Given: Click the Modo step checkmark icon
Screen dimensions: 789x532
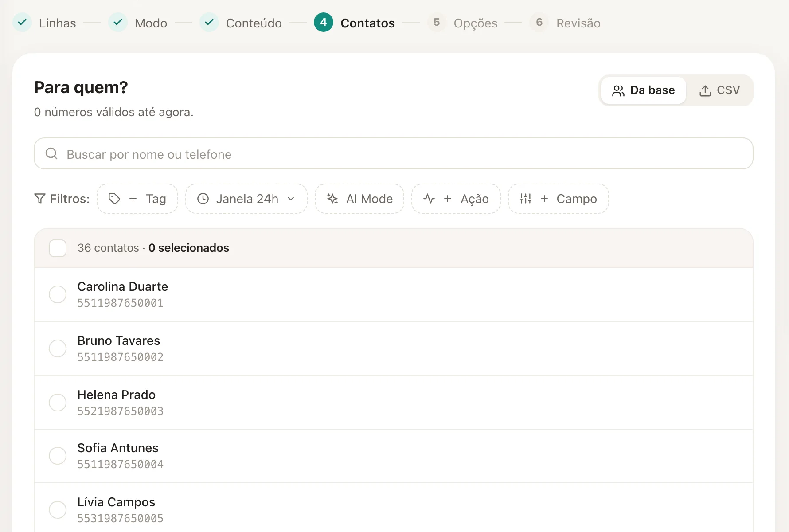Looking at the screenshot, I should coord(118,22).
